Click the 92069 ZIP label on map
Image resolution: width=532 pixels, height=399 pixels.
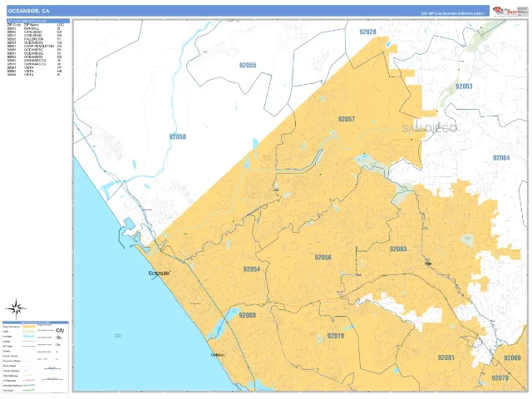pyautogui.click(x=512, y=358)
